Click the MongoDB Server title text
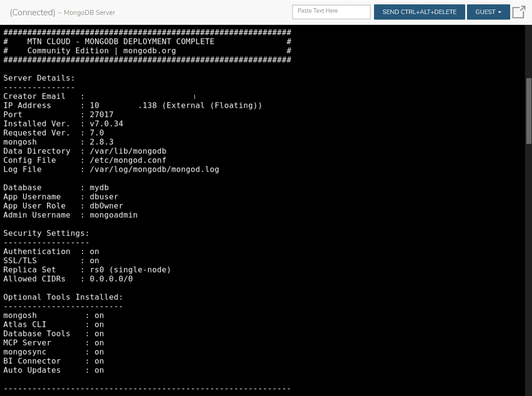Image resolution: width=532 pixels, height=396 pixels. pos(89,13)
